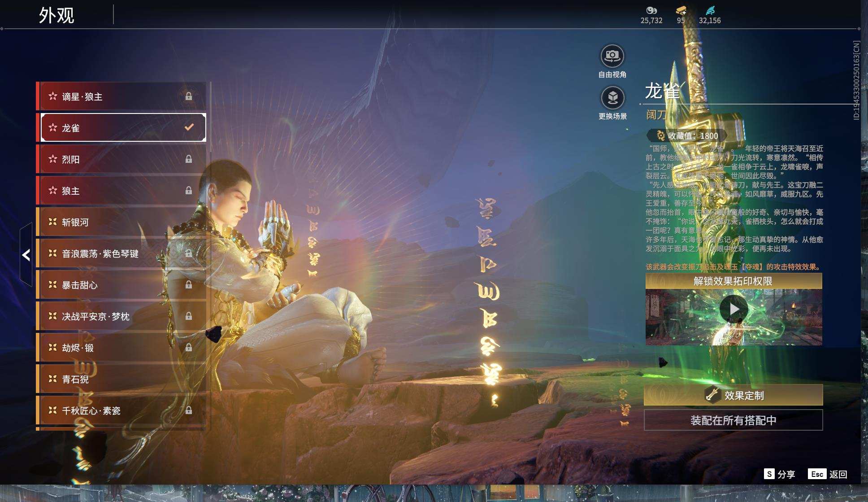Select the 劫烬·锻 skin
The height and width of the screenshot is (502, 868).
pyautogui.click(x=121, y=348)
